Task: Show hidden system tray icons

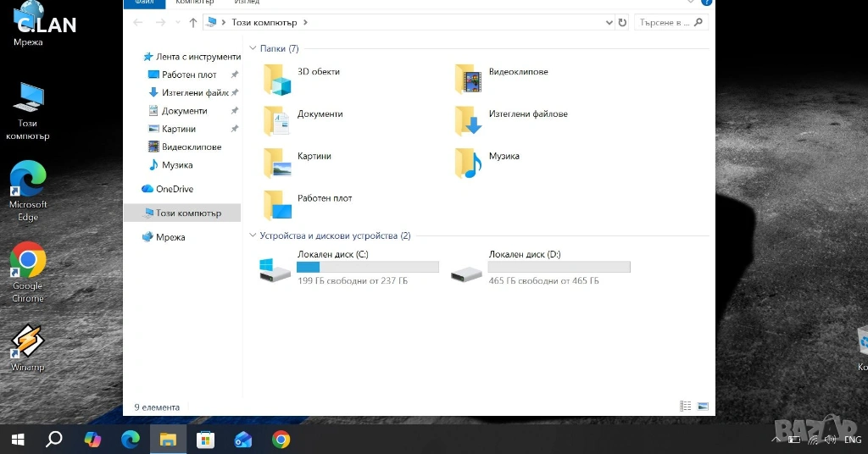Action: 776,440
